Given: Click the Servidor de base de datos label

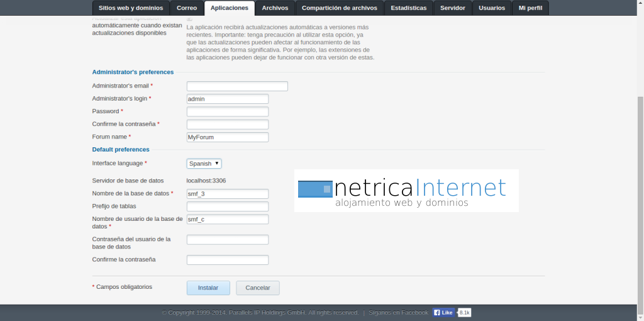Looking at the screenshot, I should 128,181.
